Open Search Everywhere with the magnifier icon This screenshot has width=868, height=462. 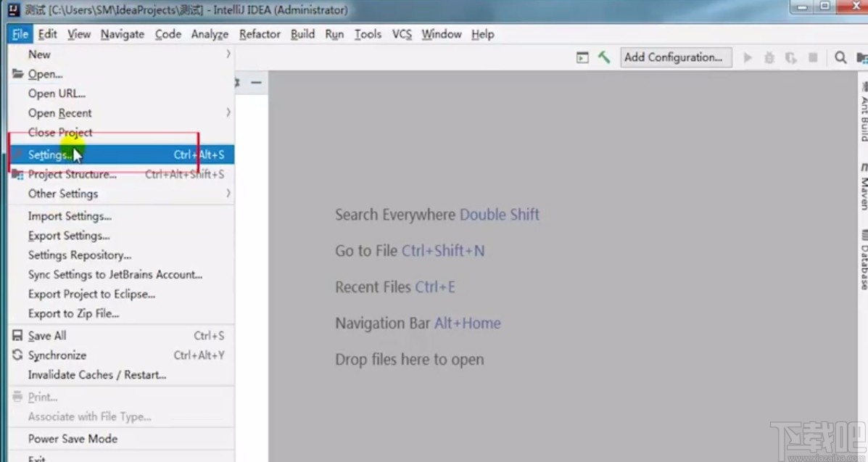(840, 57)
